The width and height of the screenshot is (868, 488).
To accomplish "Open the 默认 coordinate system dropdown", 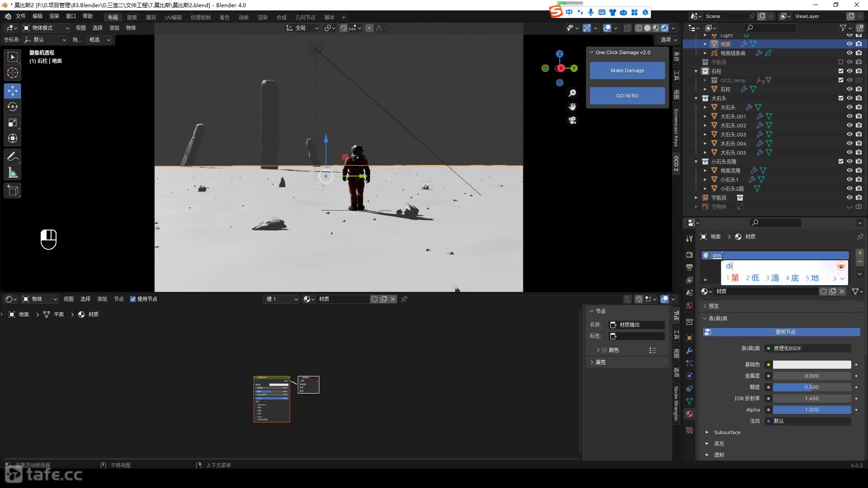I will pos(45,40).
